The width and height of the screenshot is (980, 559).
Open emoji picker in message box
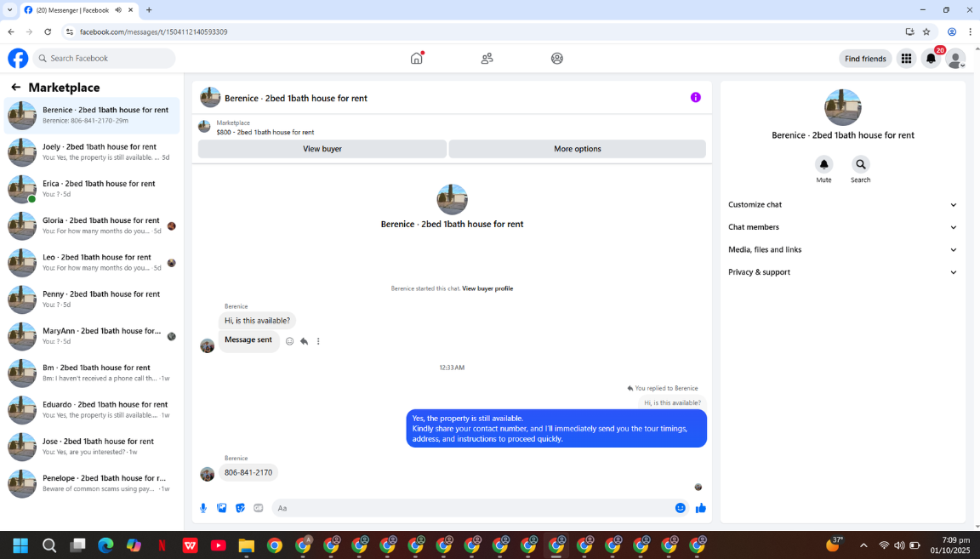pyautogui.click(x=680, y=508)
